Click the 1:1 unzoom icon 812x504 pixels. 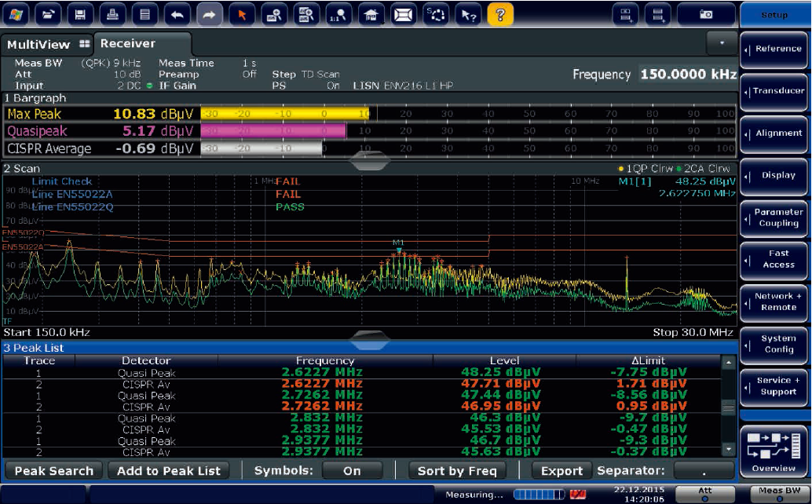[x=338, y=14]
